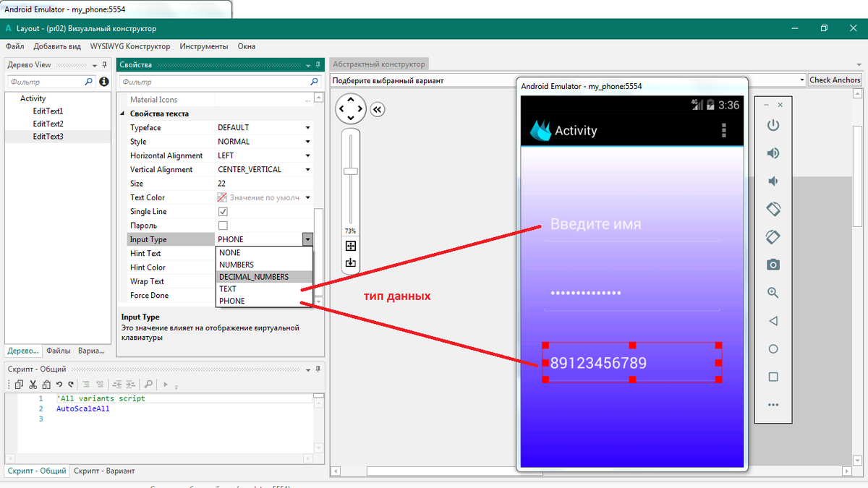Open Activity overflow menu in phone preview
Image resolution: width=868 pixels, height=488 pixels.
click(x=724, y=130)
